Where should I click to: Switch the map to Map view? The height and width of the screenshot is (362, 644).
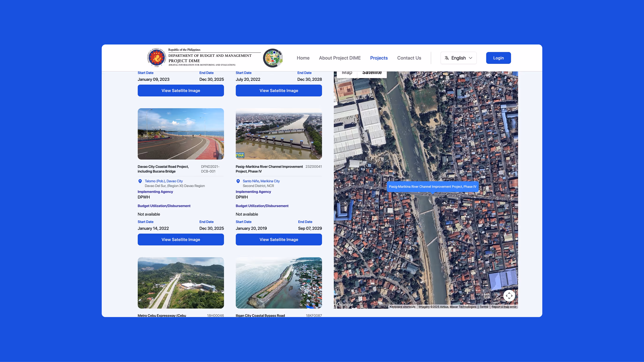click(347, 72)
